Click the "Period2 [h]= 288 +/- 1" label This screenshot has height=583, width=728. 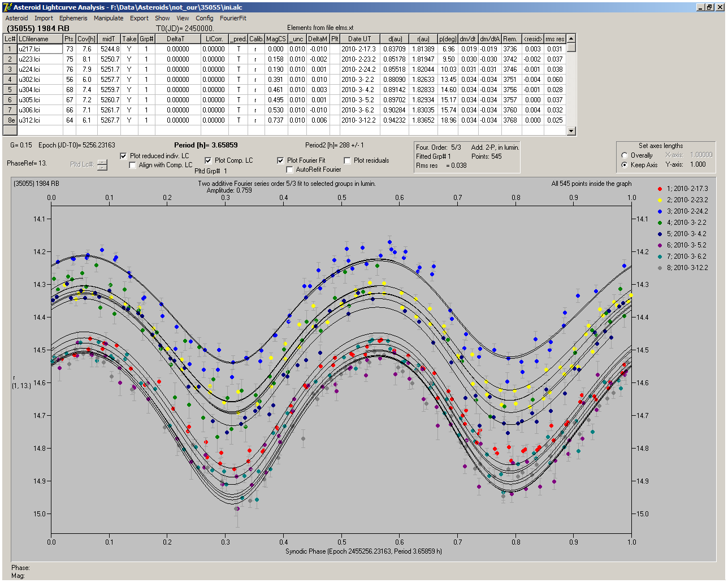(335, 145)
